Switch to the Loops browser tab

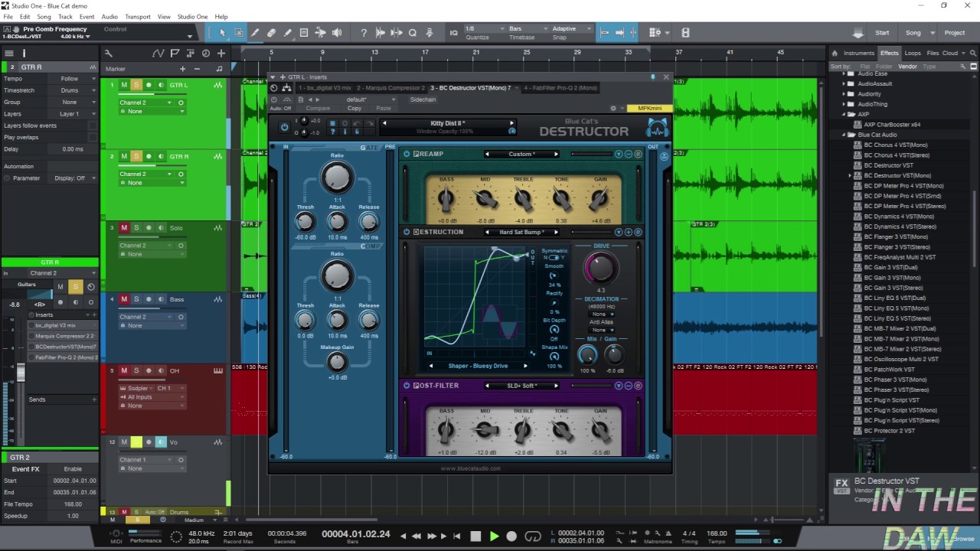tap(913, 53)
